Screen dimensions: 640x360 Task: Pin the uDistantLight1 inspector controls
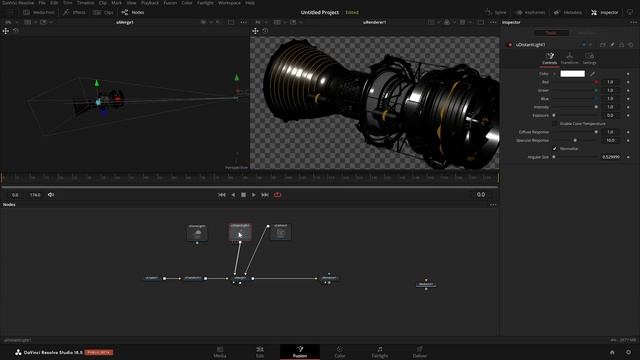(x=612, y=45)
